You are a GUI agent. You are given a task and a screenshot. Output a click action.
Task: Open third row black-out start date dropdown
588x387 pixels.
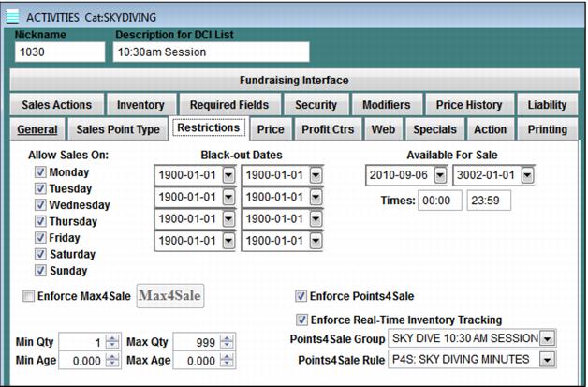click(x=228, y=219)
